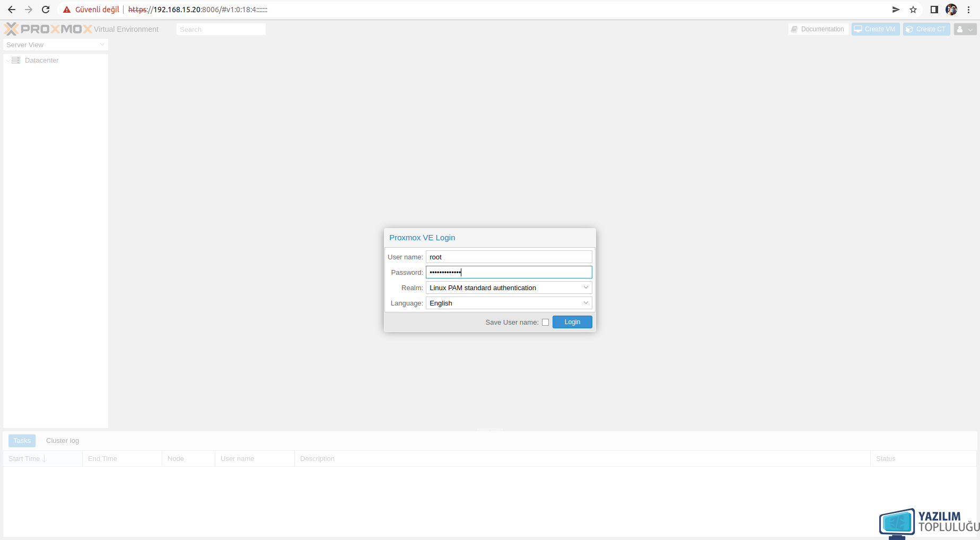Click the User name column header
This screenshot has width=980, height=540.
click(x=255, y=459)
